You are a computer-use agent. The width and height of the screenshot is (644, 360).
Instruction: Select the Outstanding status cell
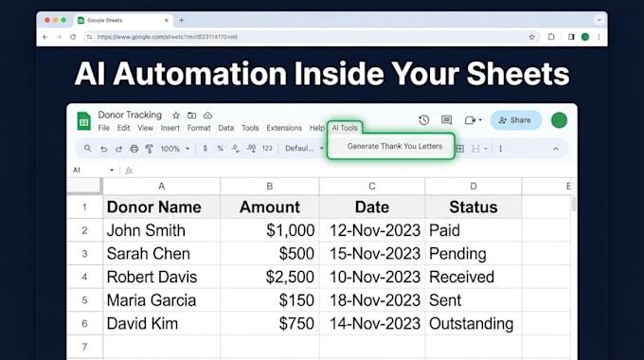point(474,323)
